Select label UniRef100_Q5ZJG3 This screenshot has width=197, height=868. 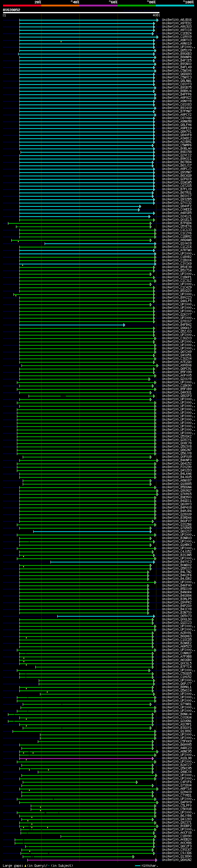pyautogui.click(x=176, y=332)
